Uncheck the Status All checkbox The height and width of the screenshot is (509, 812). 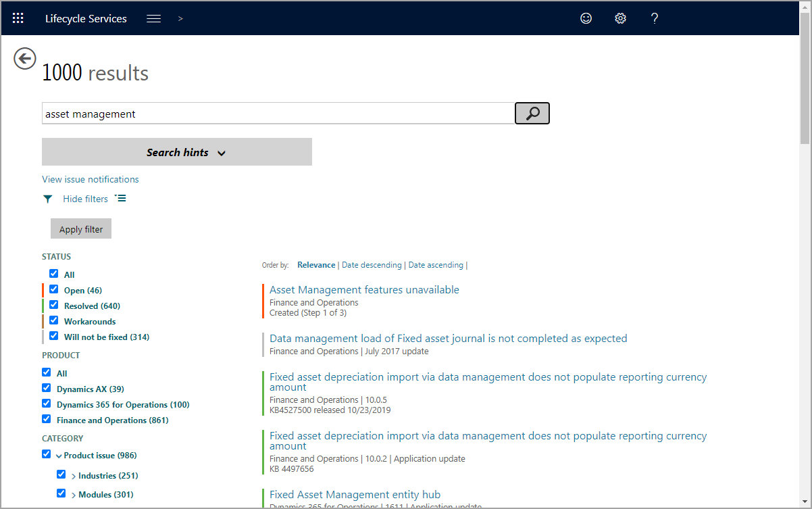[53, 274]
